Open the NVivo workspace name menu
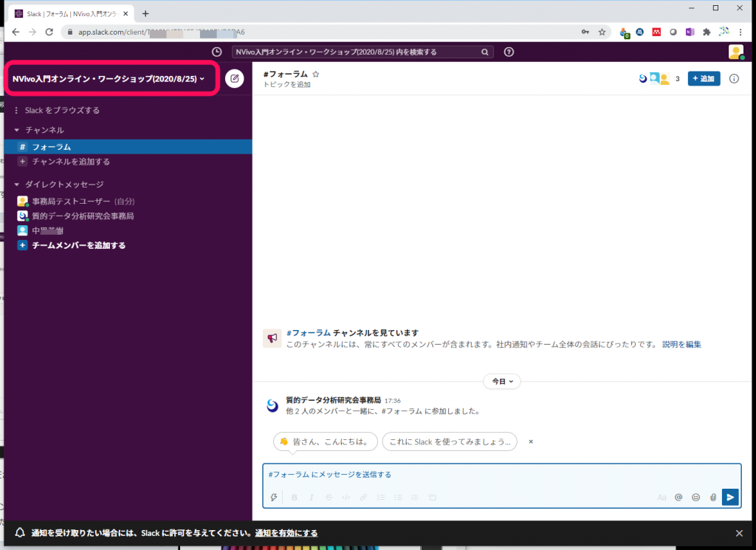Screen dimensions: 756x550 tap(109, 78)
